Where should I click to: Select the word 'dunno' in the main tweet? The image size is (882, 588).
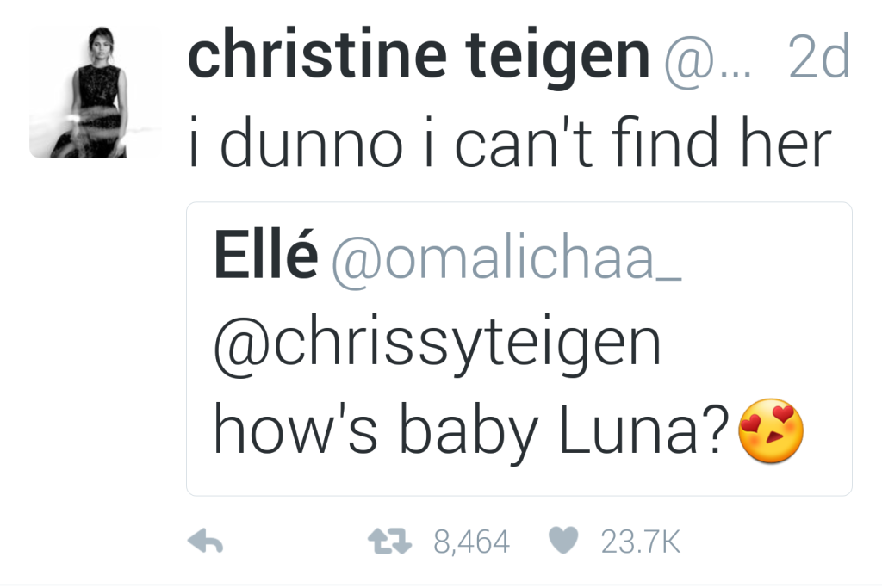click(x=312, y=142)
